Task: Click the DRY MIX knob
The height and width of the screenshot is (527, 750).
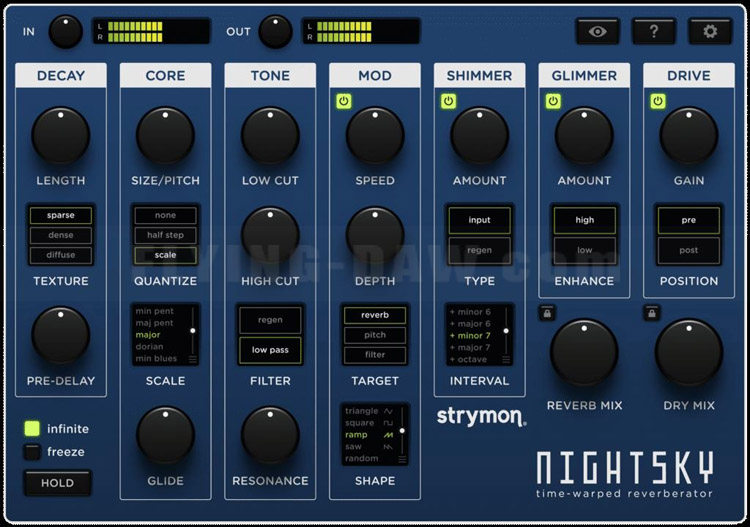Action: 689,353
